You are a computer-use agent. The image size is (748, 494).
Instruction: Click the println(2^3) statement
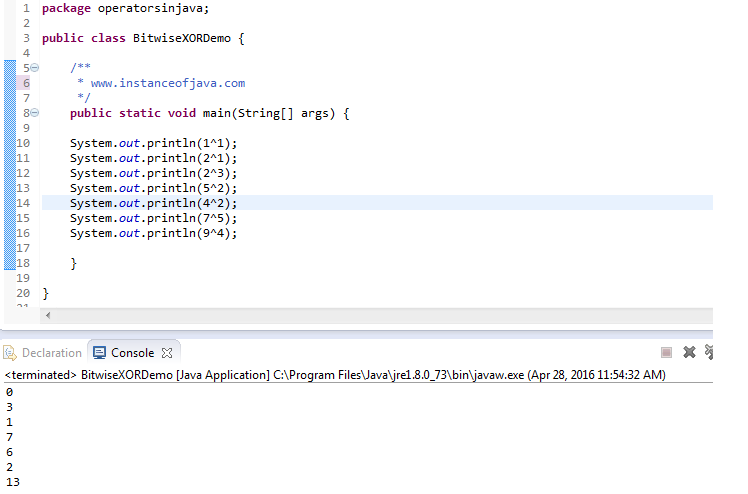pos(153,173)
